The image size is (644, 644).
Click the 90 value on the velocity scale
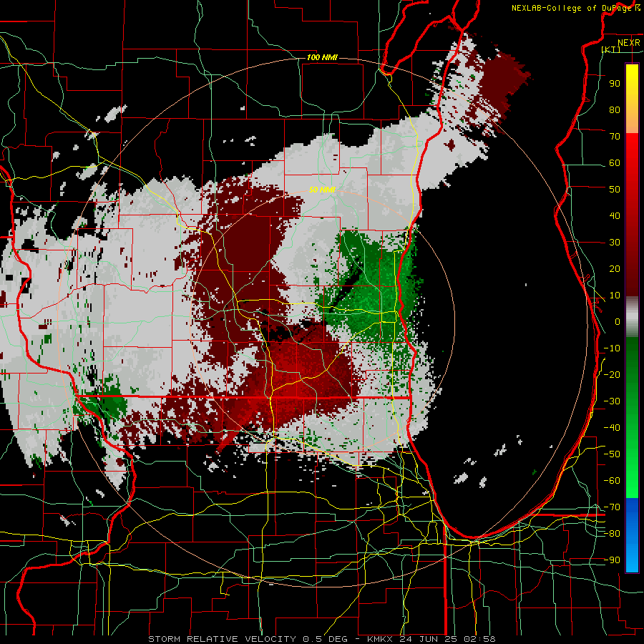615,84
